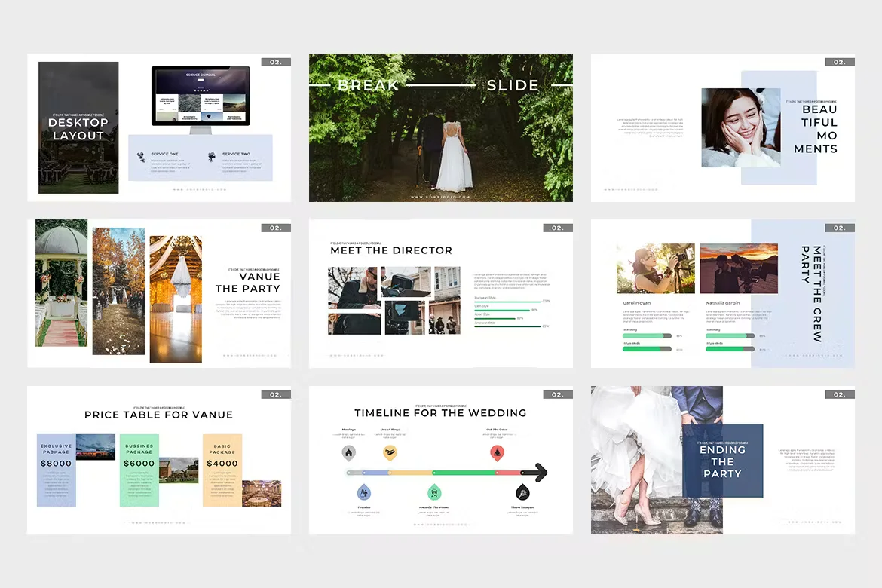
Task: Click the blue Premiere binoculars icon
Action: (x=364, y=492)
